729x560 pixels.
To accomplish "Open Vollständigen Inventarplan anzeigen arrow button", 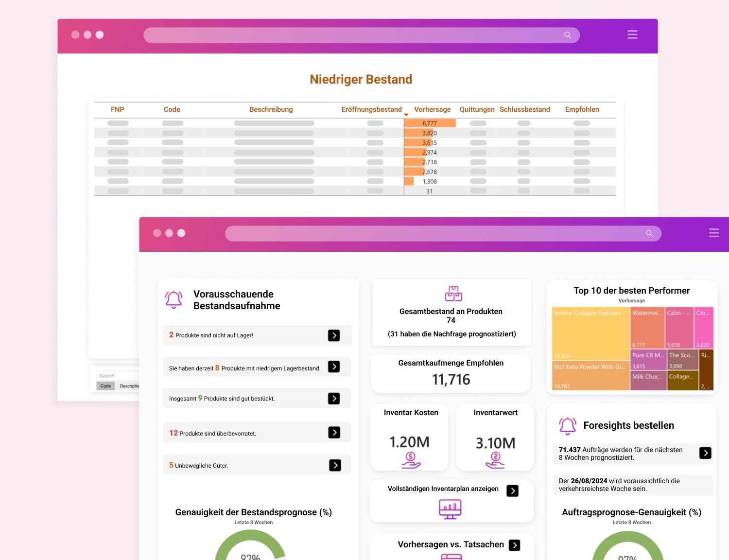I will 512,490.
